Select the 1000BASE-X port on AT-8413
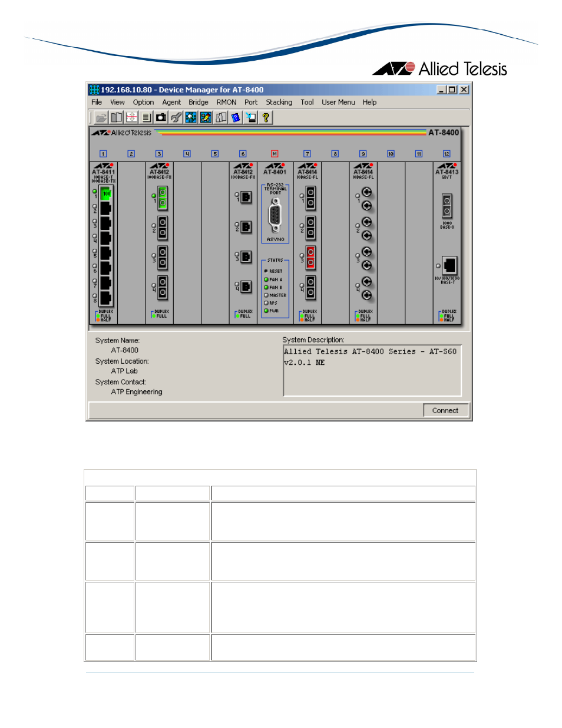This screenshot has height=728, width=562. coord(447,206)
